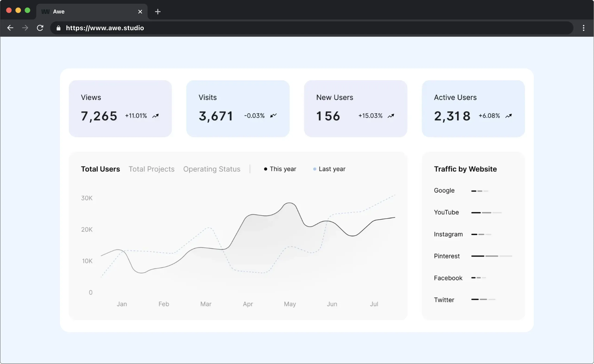
Task: Close the Awe browser tab
Action: pos(140,12)
